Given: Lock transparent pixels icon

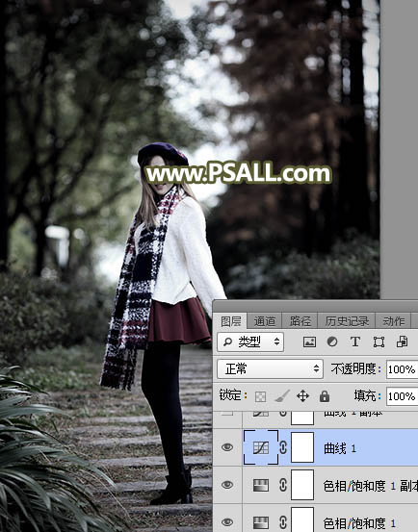Looking at the screenshot, I should click(261, 396).
